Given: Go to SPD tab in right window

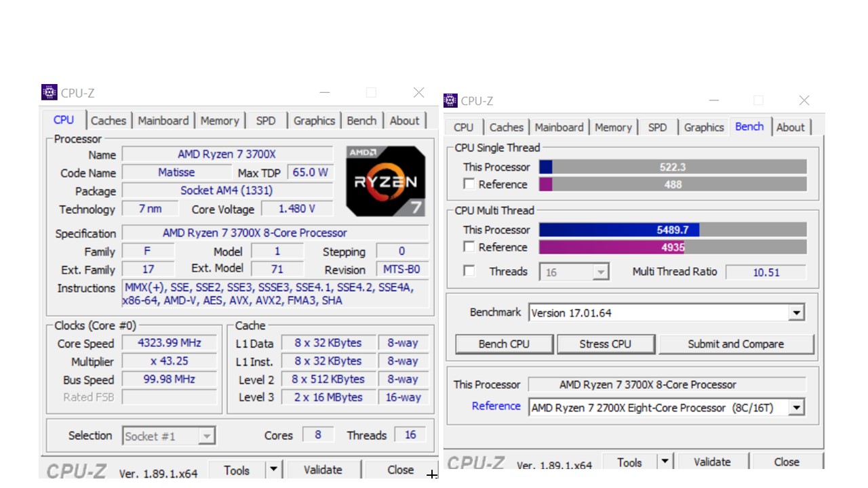Looking at the screenshot, I should click(x=658, y=127).
